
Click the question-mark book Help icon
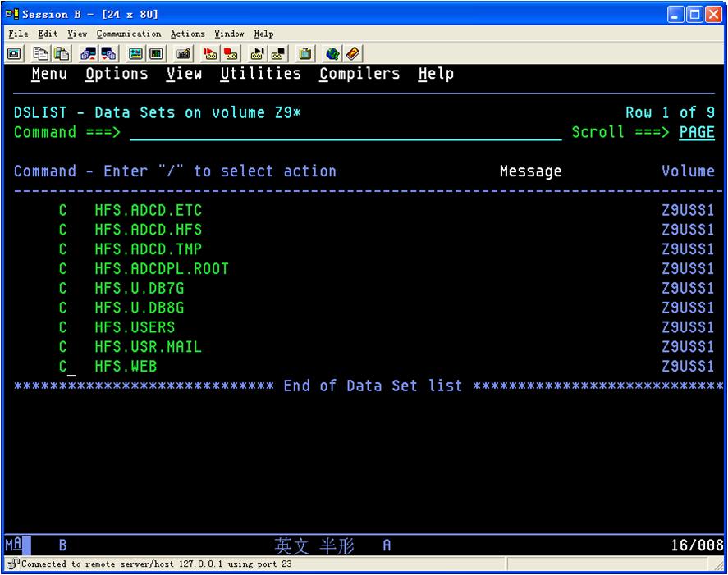coord(353,54)
